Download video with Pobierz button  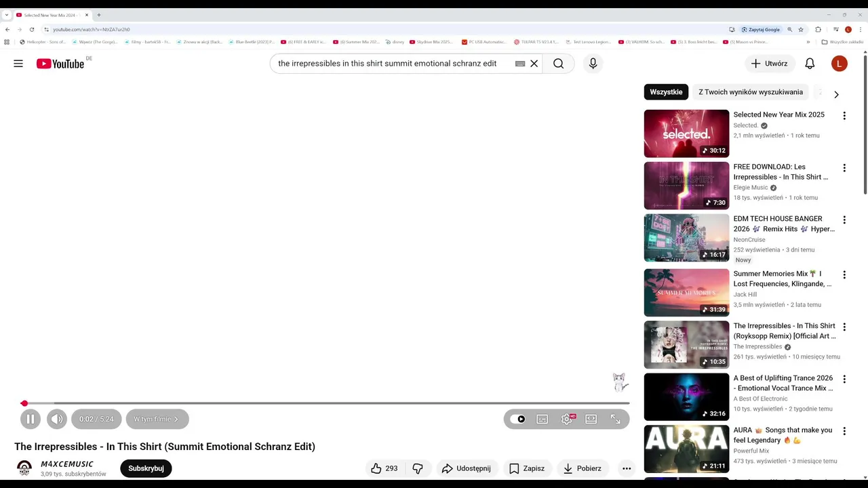coord(583,468)
